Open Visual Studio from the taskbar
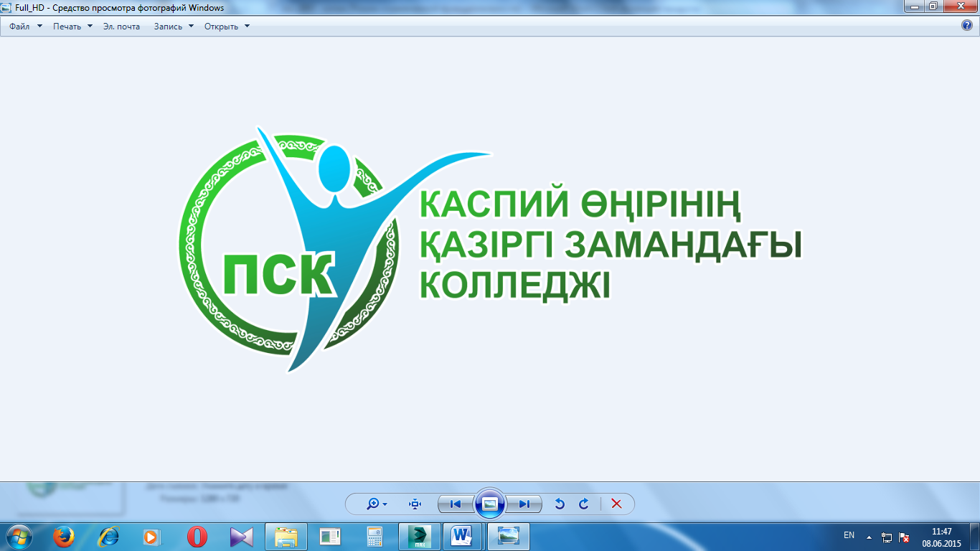The height and width of the screenshot is (551, 980). click(242, 537)
